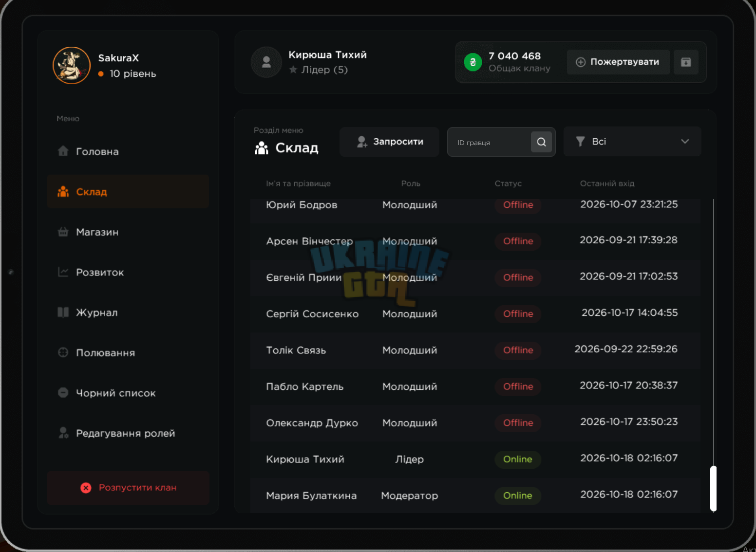
Task: Click the Кирюша Тихий header avatar icon
Action: 266,62
